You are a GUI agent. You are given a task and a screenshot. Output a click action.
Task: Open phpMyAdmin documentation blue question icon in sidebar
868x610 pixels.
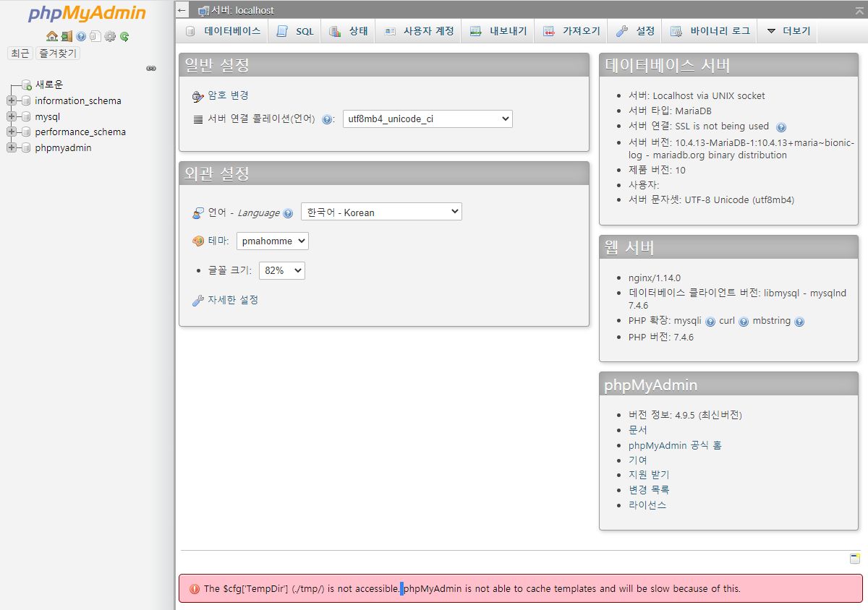click(x=81, y=36)
